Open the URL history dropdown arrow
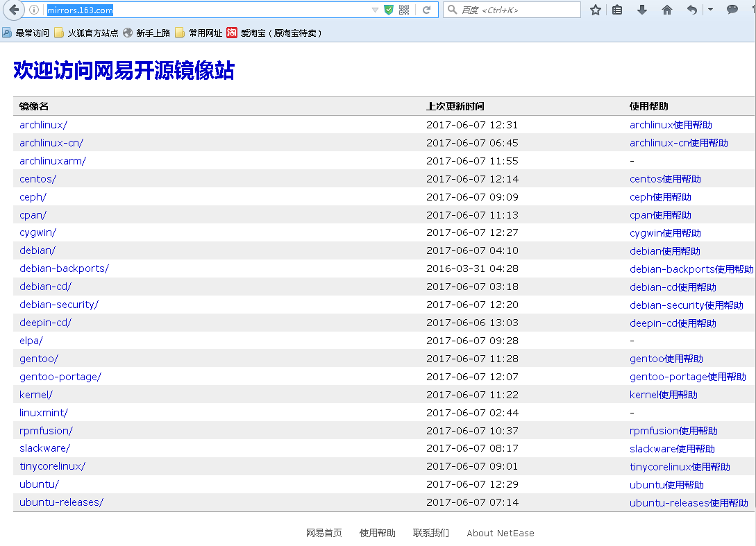This screenshot has height=546, width=756. click(375, 10)
